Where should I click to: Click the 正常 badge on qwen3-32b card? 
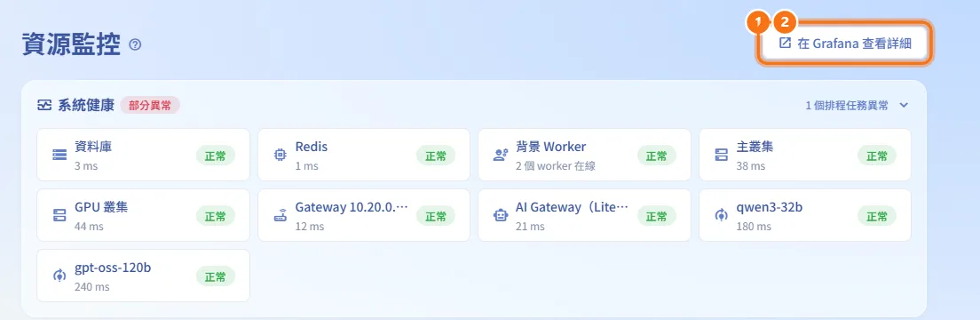[877, 216]
